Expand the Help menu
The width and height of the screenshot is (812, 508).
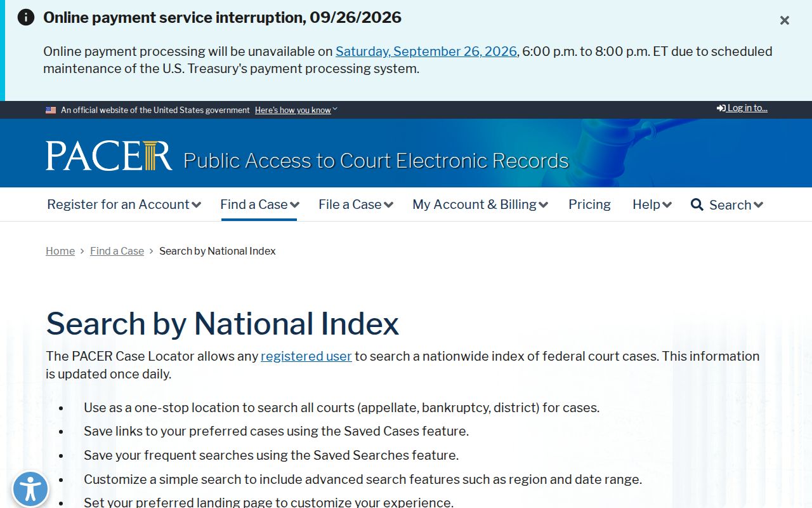pos(652,204)
